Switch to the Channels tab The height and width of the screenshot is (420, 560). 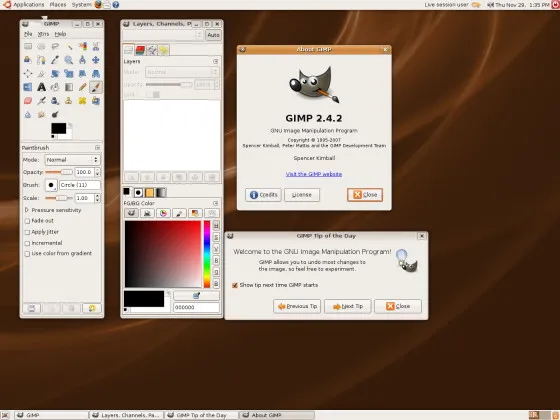pos(140,50)
